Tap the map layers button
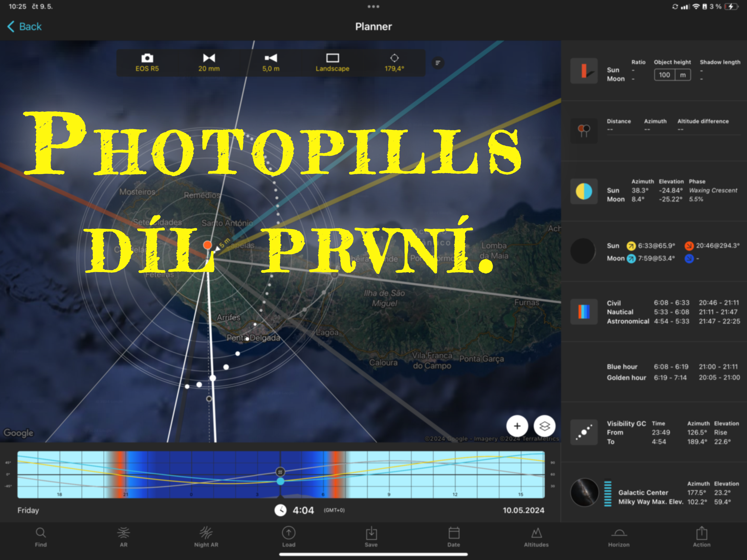Viewport: 747px width, 560px height. pyautogui.click(x=544, y=426)
